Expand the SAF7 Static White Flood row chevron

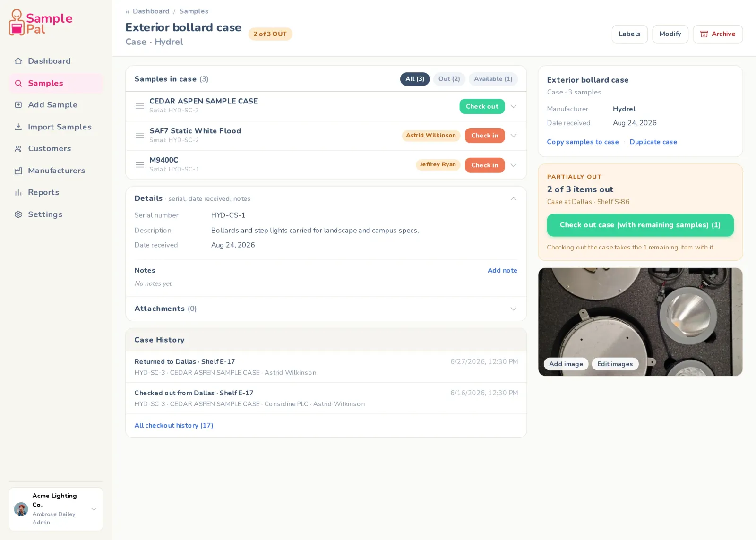click(x=514, y=136)
